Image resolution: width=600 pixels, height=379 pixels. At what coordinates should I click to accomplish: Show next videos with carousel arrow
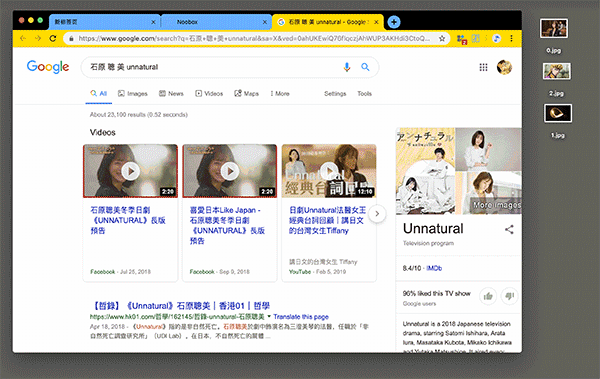point(377,214)
